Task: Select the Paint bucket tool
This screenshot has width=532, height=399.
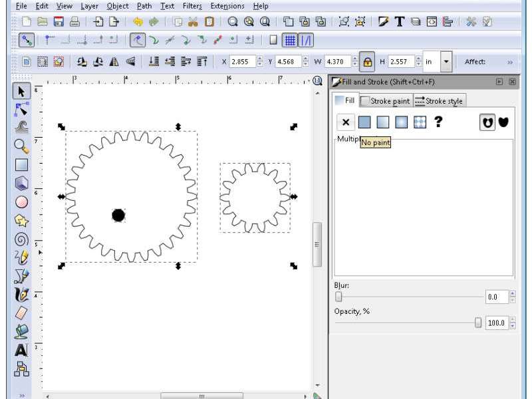Action: point(21,331)
